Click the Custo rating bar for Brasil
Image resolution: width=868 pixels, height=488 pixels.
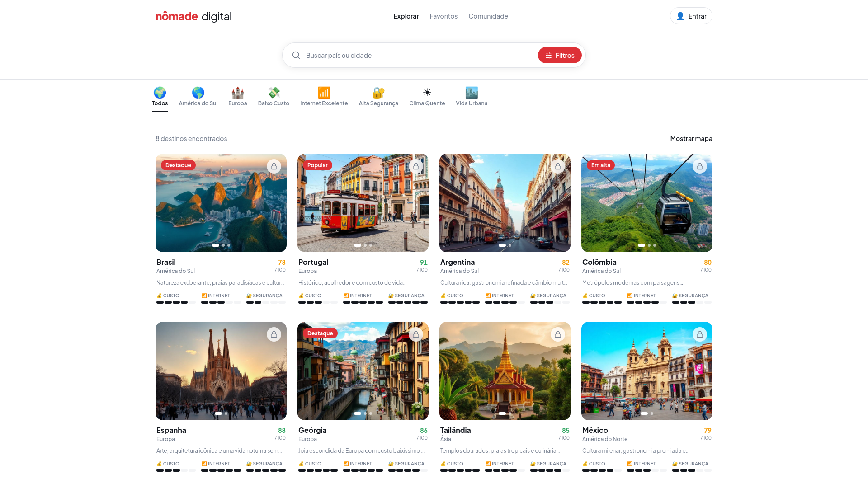[176, 302]
